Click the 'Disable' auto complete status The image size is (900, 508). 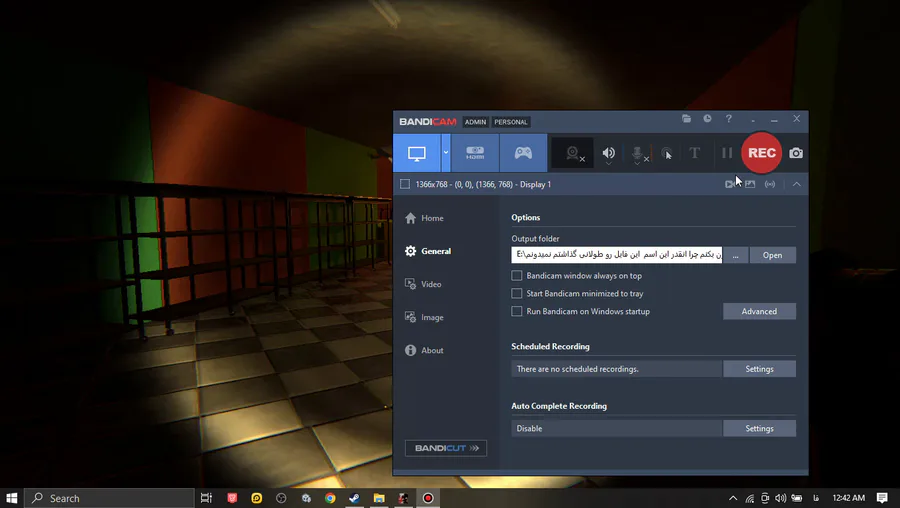tap(529, 428)
